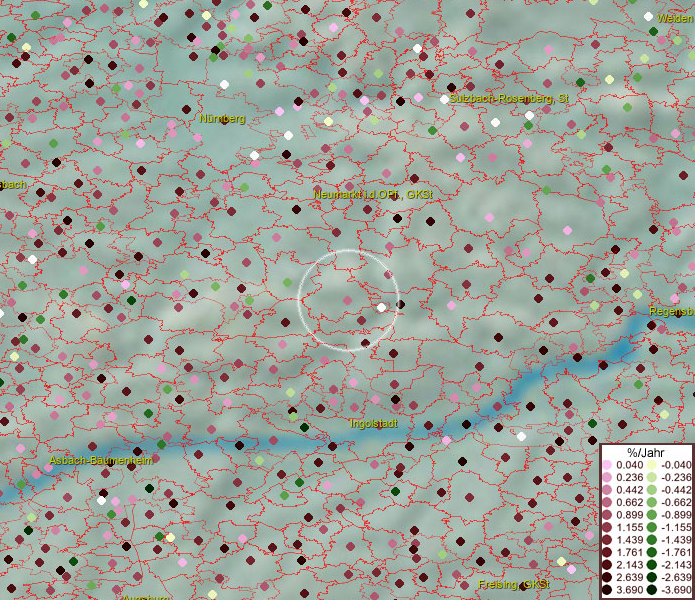Click the -3.690 legend value text
Image resolution: width=695 pixels, height=600 pixels.
coord(676,590)
